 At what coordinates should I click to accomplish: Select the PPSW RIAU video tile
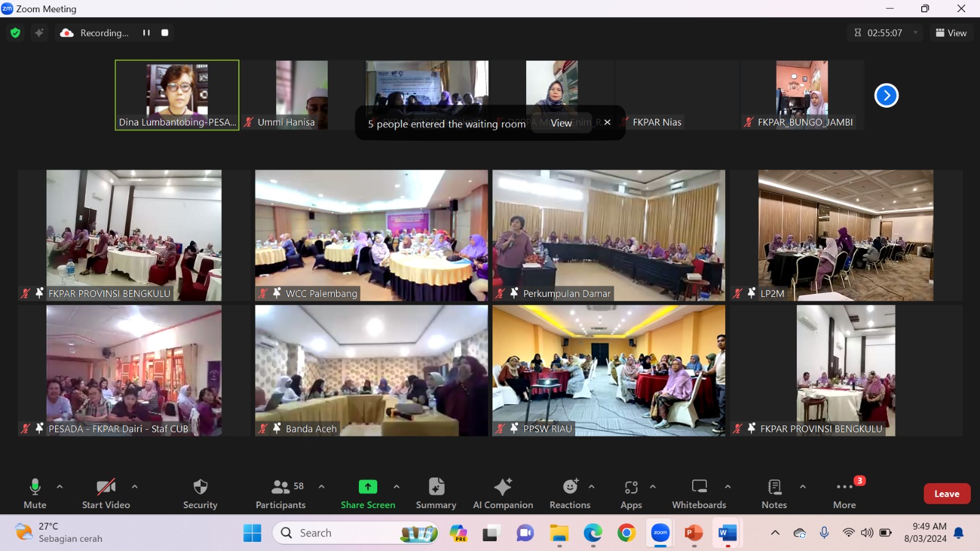pos(609,371)
